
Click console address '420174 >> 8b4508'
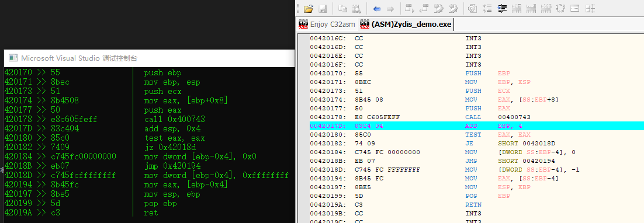coord(41,100)
